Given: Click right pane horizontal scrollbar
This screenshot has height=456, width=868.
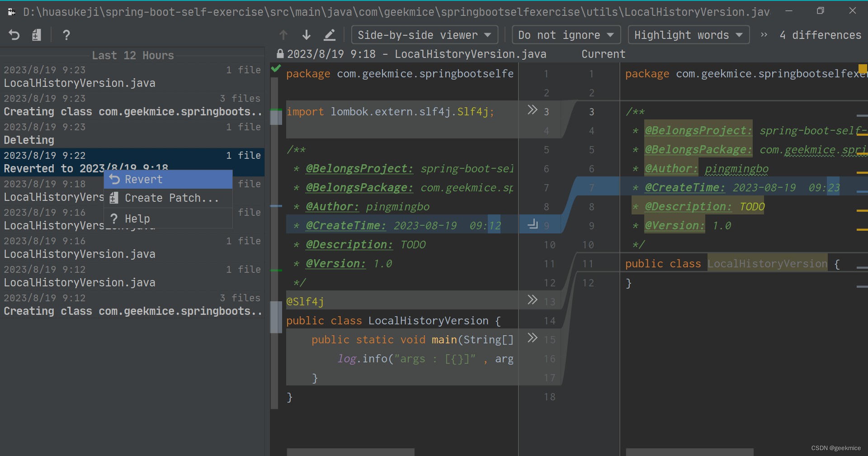Looking at the screenshot, I should (689, 452).
